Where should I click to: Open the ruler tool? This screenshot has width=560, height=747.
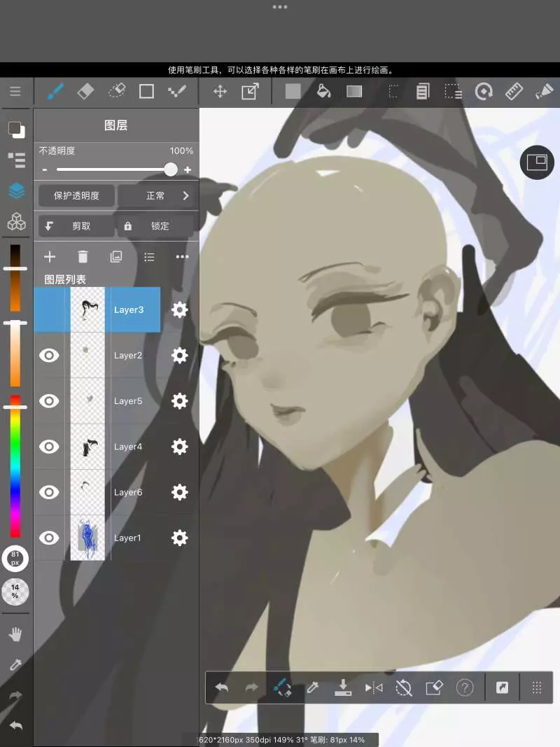(514, 91)
